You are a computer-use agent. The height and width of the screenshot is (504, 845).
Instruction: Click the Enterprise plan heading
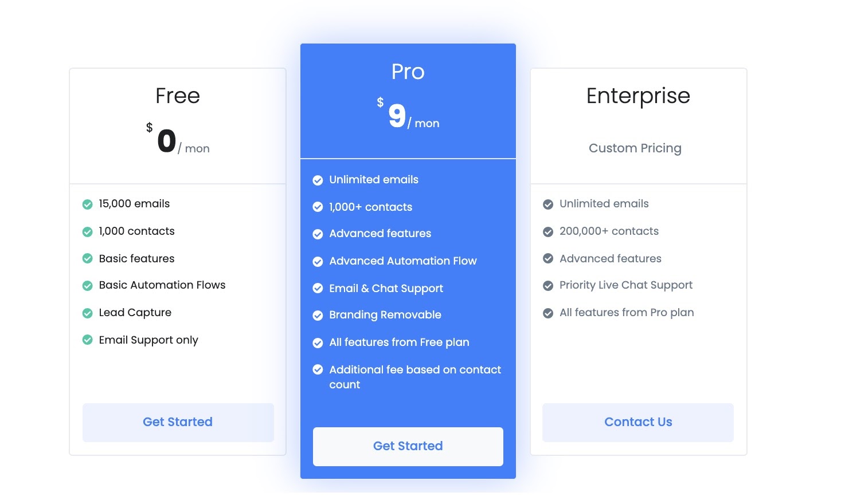[x=638, y=96]
